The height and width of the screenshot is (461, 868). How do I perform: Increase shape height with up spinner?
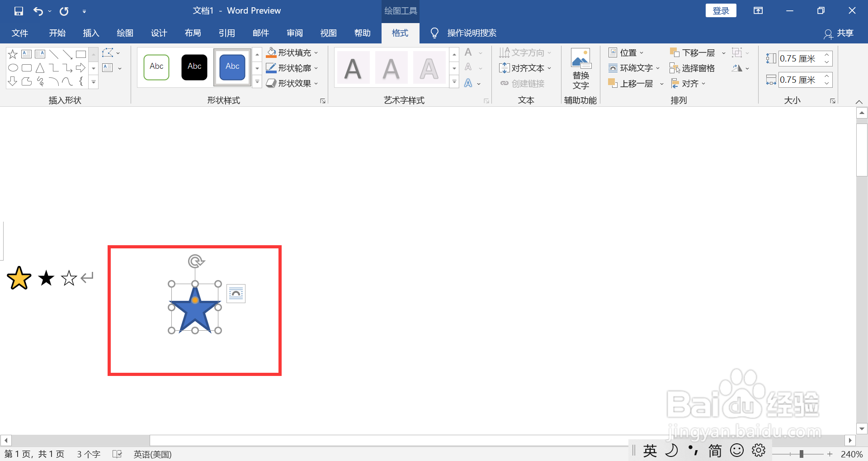[827, 55]
